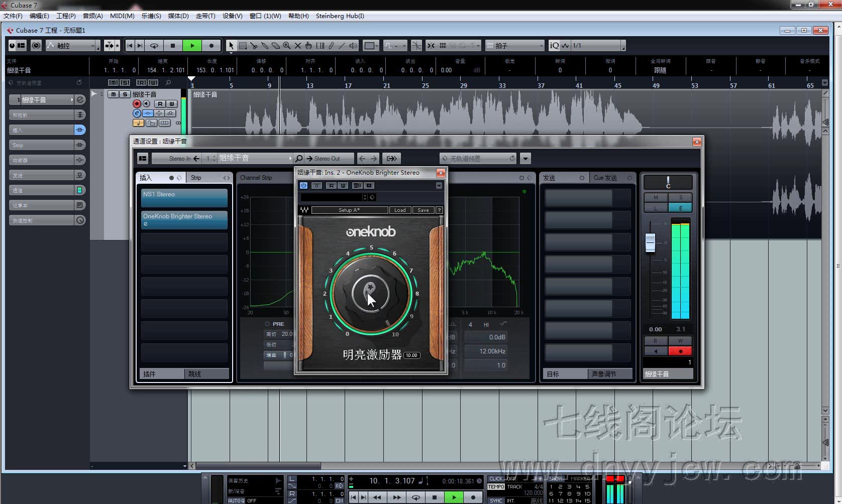Image resolution: width=842 pixels, height=504 pixels.
Task: Enable Read automation on 姻缘干音 track
Action: pos(160,103)
